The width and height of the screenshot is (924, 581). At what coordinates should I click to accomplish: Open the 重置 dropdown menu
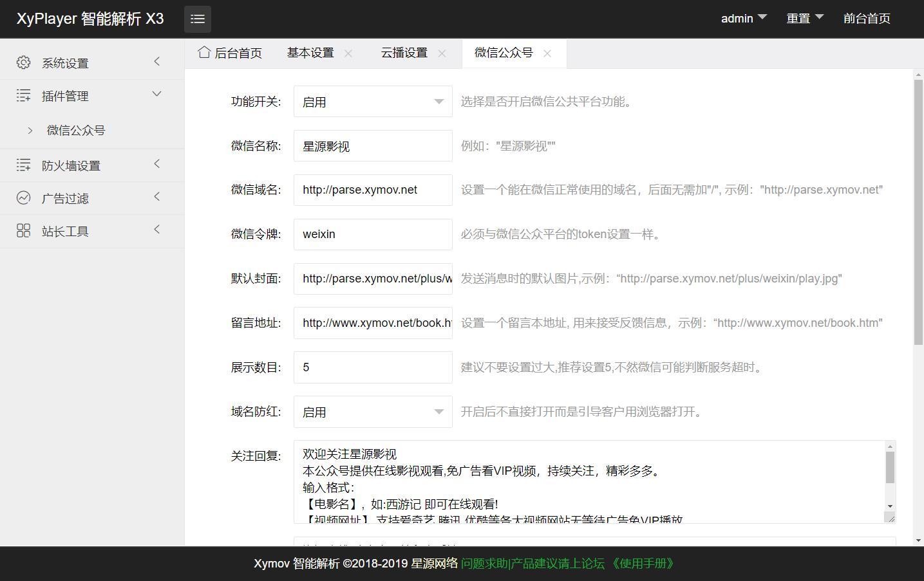(x=804, y=18)
